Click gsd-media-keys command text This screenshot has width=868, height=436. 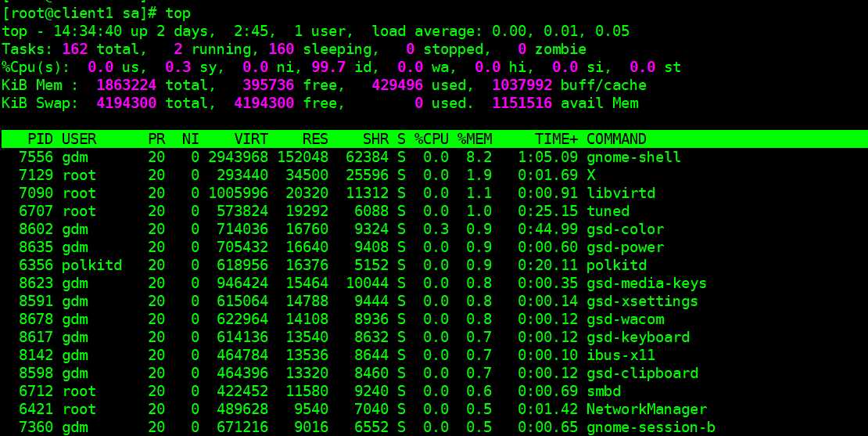[x=647, y=283]
